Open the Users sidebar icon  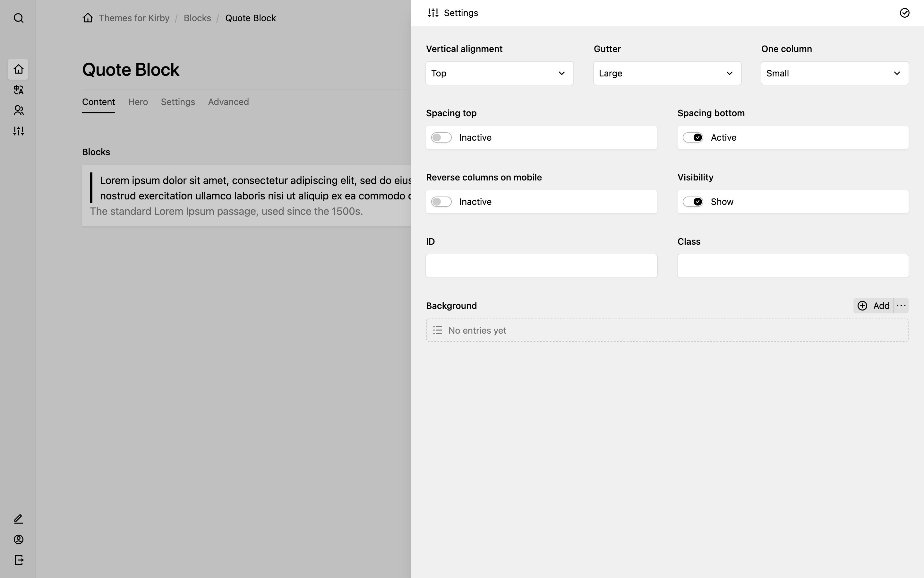tap(18, 110)
